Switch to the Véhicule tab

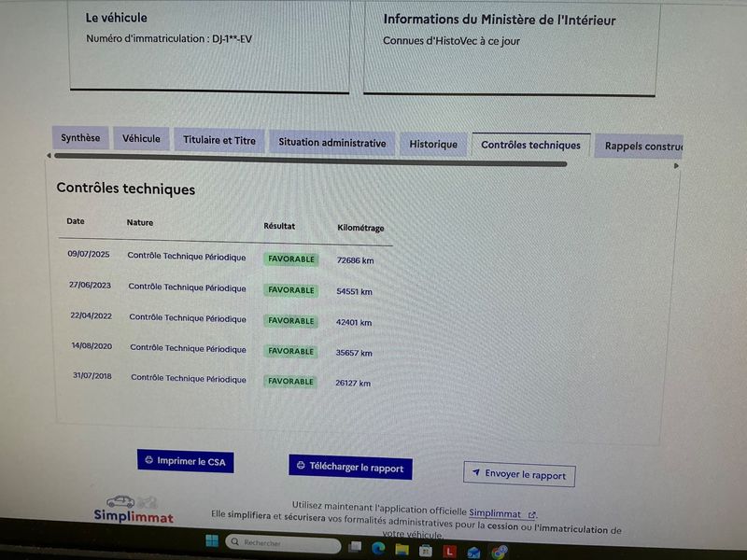pyautogui.click(x=141, y=139)
